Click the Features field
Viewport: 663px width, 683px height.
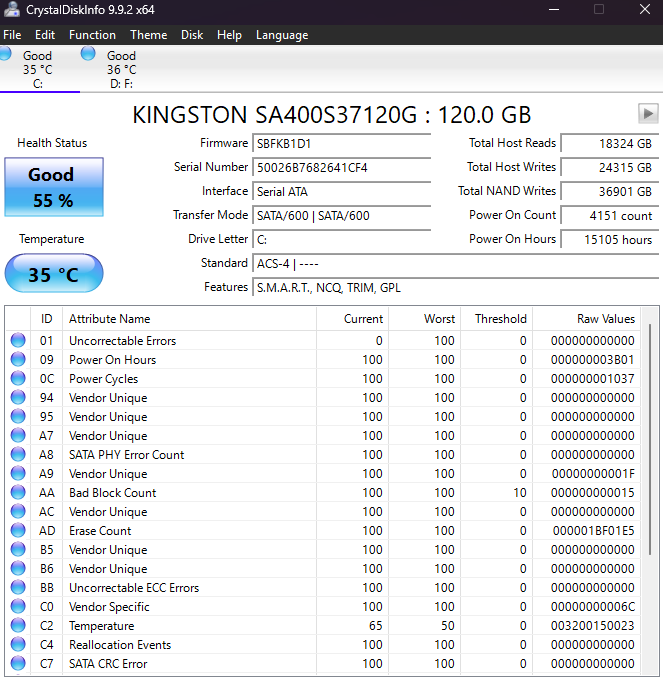tap(456, 287)
